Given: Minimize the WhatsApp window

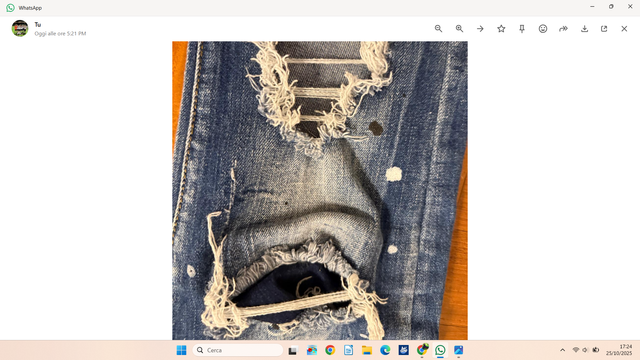Looking at the screenshot, I should coord(592,7).
